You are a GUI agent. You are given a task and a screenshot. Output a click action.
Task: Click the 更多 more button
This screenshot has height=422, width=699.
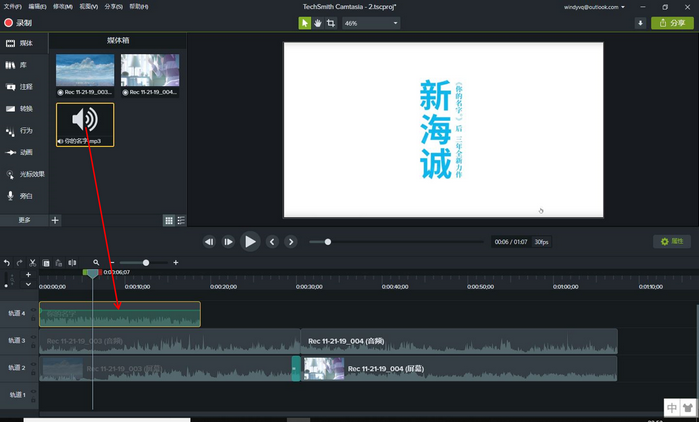tap(24, 220)
